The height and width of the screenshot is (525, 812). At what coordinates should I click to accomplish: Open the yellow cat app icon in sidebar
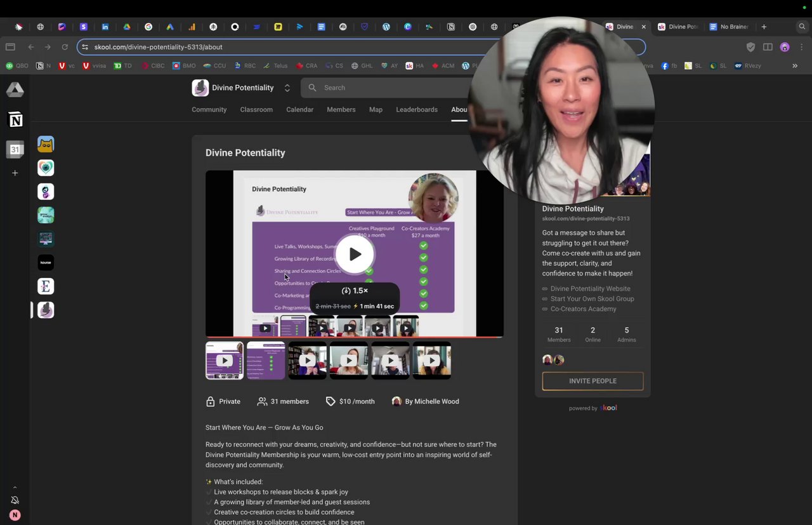point(46,144)
